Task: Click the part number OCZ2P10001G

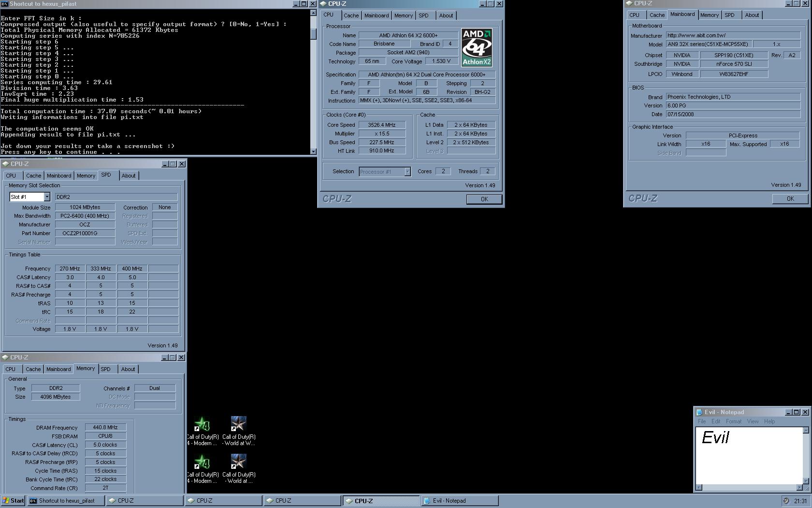Action: (85, 233)
